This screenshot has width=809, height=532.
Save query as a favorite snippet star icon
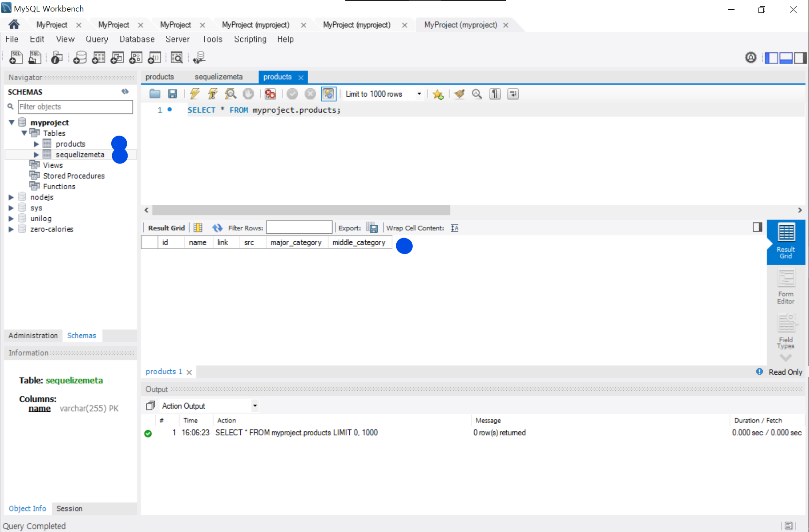[438, 94]
